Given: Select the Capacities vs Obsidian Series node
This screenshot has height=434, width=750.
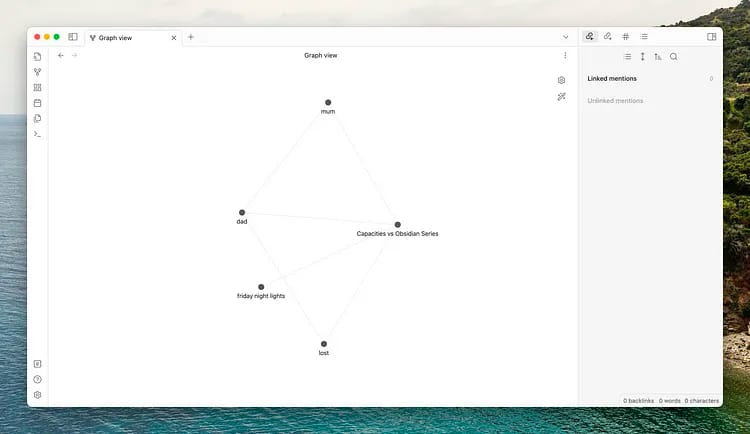Looking at the screenshot, I should 397,224.
